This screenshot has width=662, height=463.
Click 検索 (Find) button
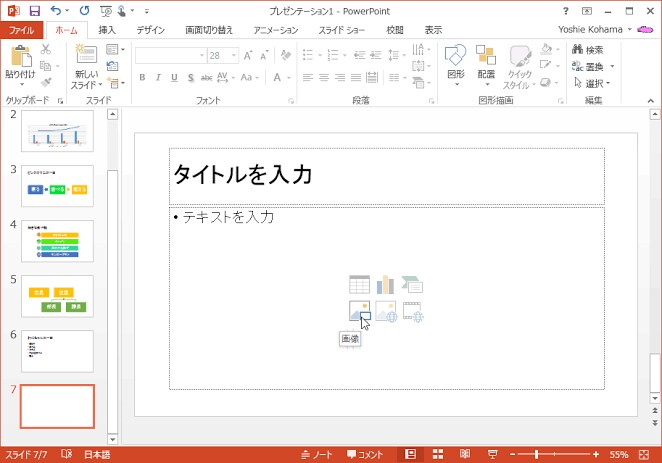click(x=588, y=49)
